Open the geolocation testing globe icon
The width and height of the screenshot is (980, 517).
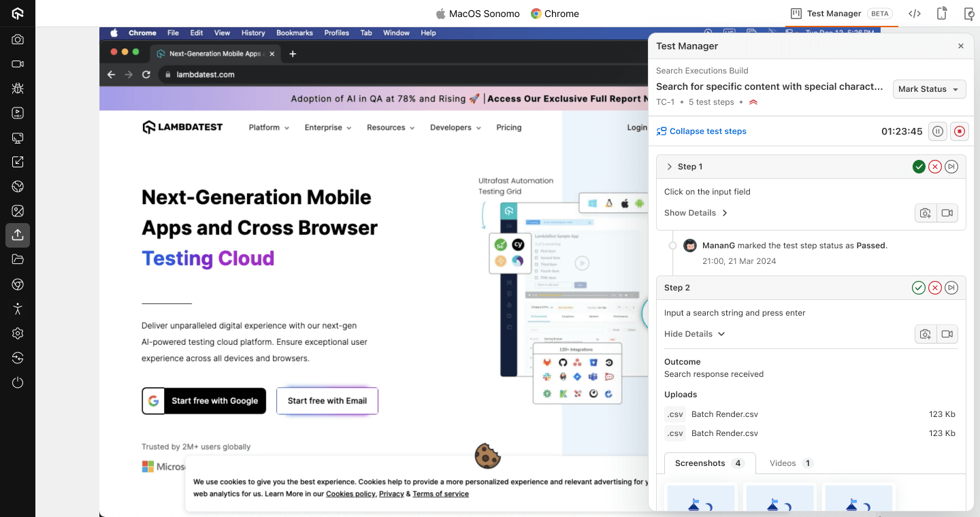click(x=18, y=186)
